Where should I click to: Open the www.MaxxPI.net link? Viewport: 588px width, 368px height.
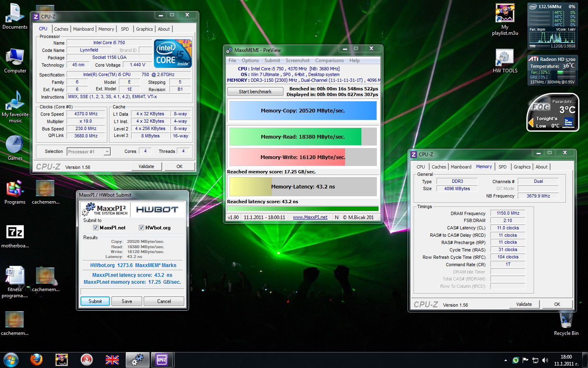click(x=310, y=218)
